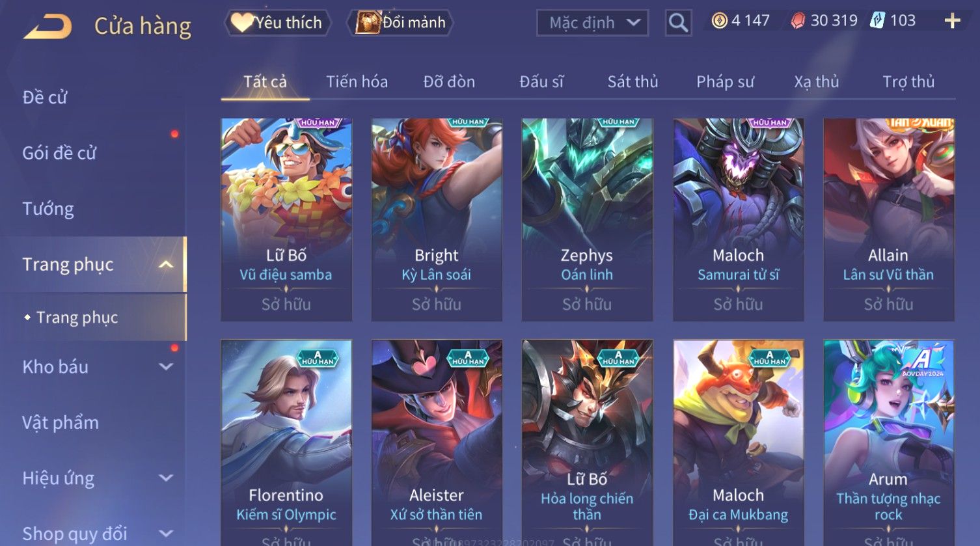Open the search magnifier icon
The height and width of the screenshot is (546, 980).
tap(678, 23)
